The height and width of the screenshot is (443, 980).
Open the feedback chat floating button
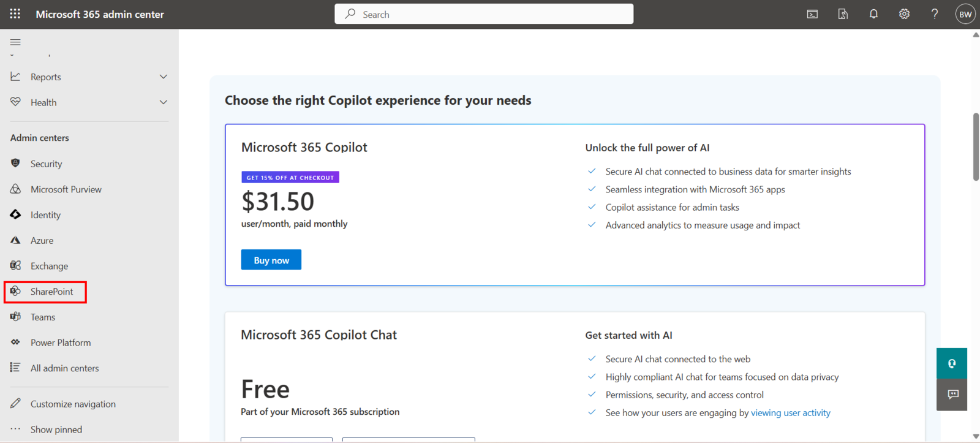click(952, 395)
